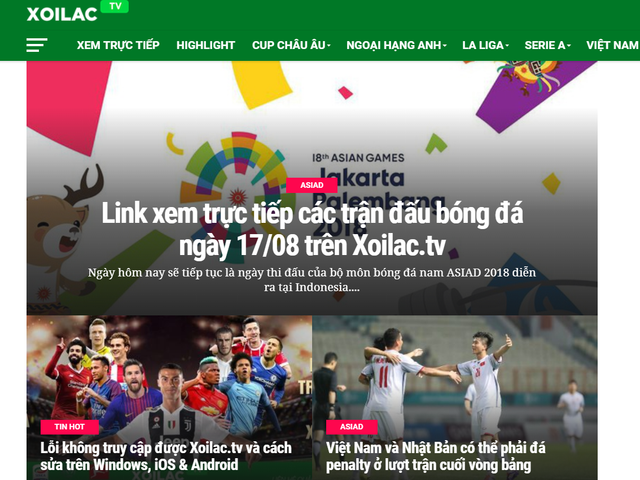Read the ASIAD 2018 article summary text
Screen dimensions: 640x480
[x=312, y=280]
